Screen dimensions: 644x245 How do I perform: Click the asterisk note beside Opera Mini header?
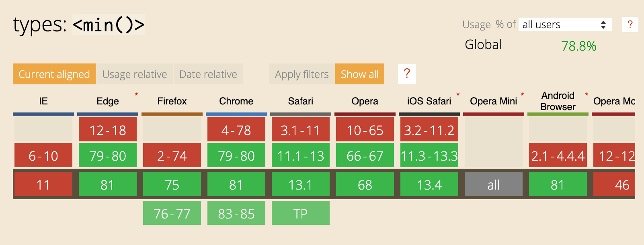coord(522,95)
